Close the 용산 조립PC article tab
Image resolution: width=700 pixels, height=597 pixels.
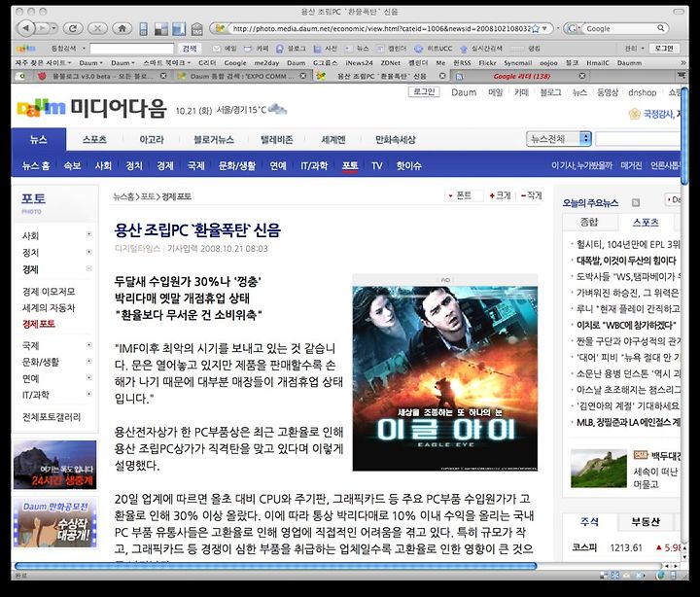point(442,76)
